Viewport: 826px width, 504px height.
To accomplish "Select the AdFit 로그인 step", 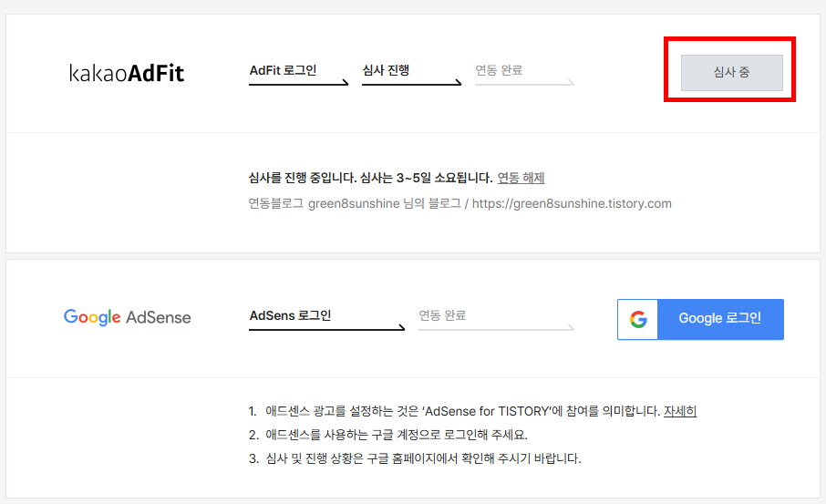I will pos(299,74).
